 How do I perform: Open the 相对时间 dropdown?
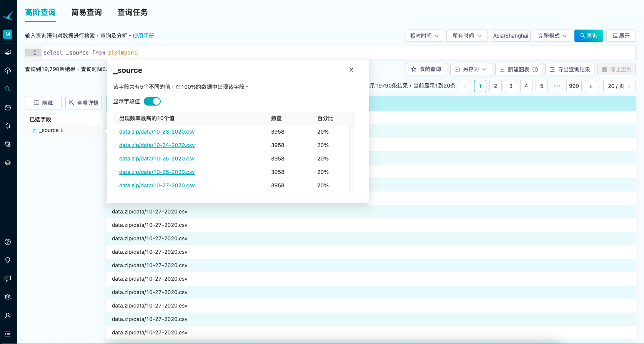[424, 36]
